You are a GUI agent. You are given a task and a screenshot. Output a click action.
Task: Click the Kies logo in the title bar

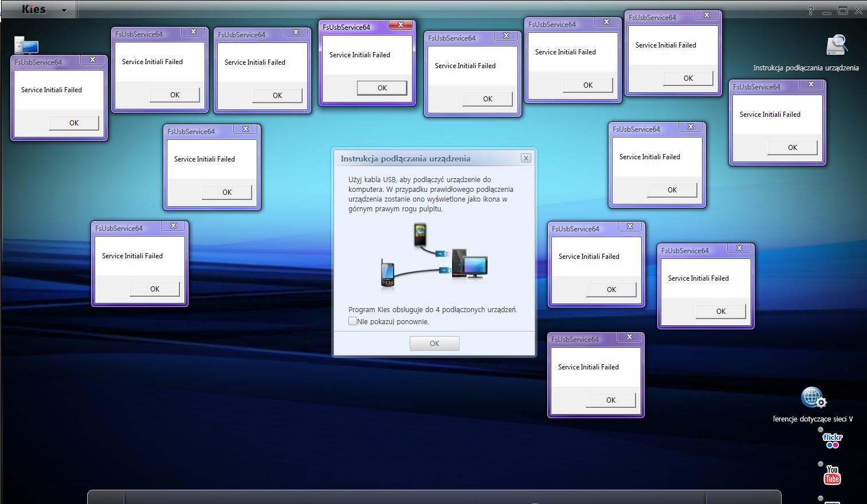[34, 9]
